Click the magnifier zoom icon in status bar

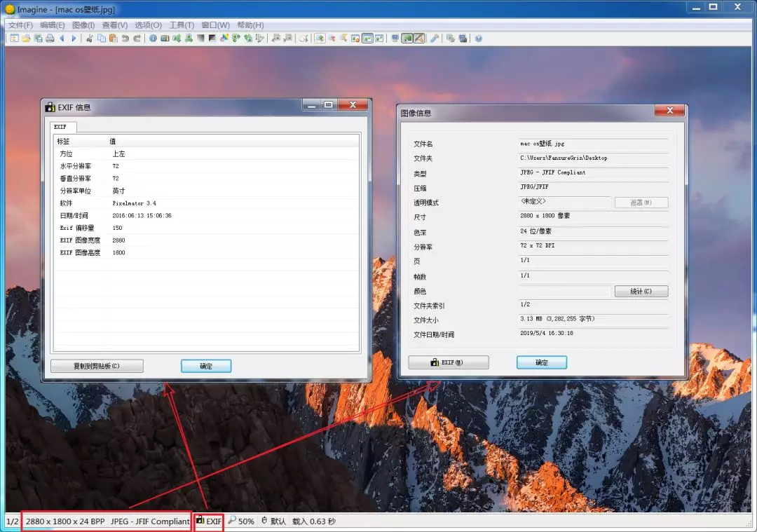[232, 520]
